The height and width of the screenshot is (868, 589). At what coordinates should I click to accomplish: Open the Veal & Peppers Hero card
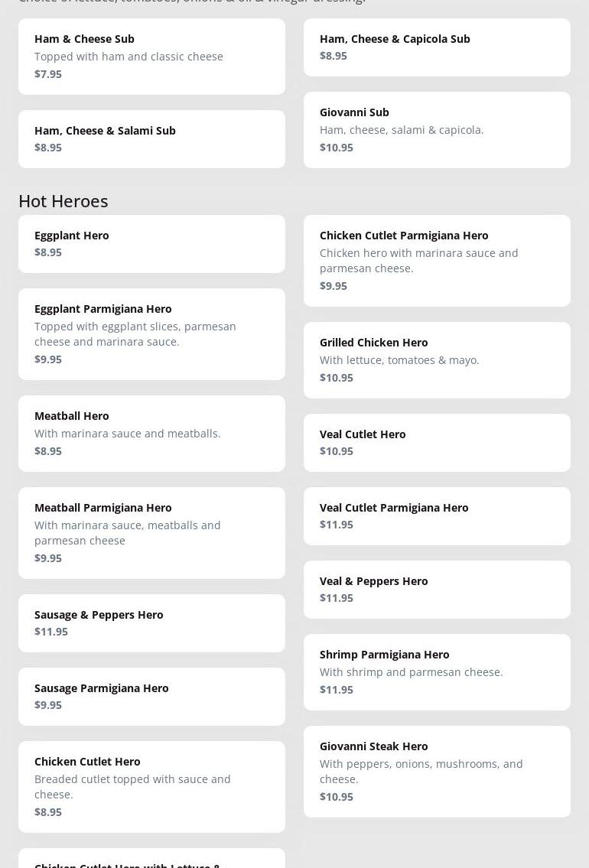437,590
